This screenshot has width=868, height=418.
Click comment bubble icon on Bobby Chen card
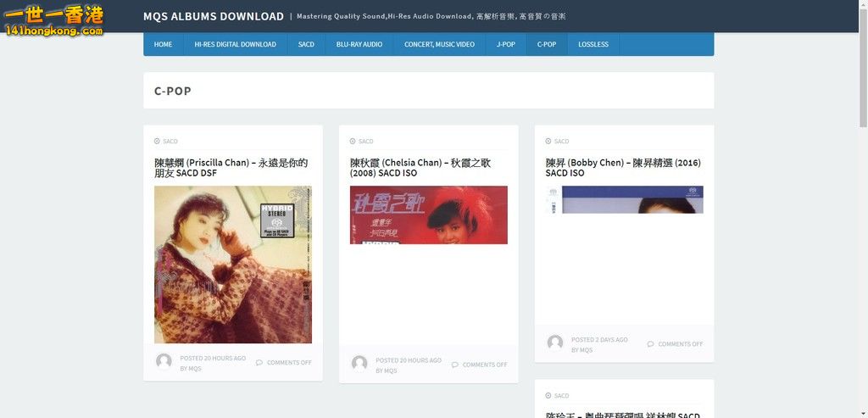[650, 344]
